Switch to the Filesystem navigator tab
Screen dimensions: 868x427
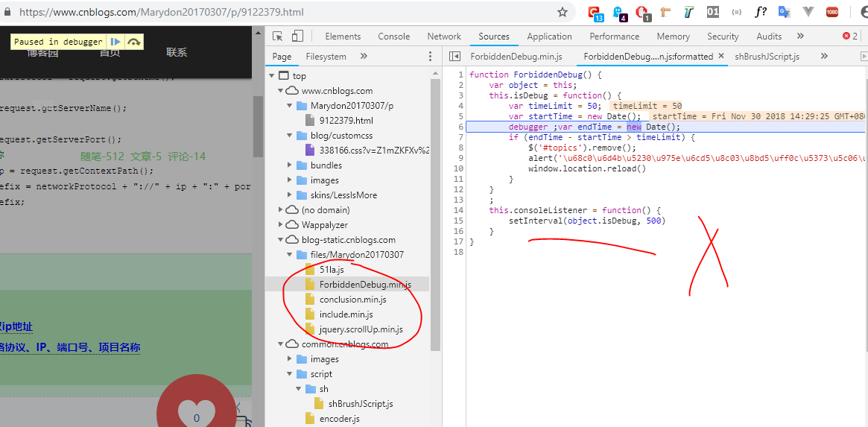point(326,57)
